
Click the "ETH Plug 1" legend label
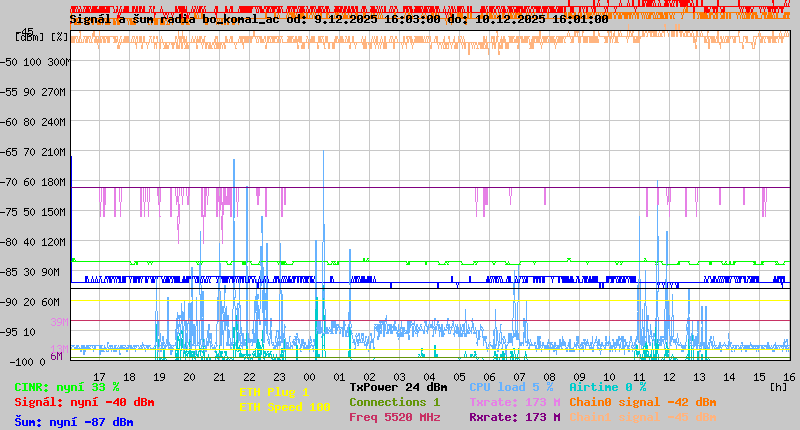(x=274, y=393)
